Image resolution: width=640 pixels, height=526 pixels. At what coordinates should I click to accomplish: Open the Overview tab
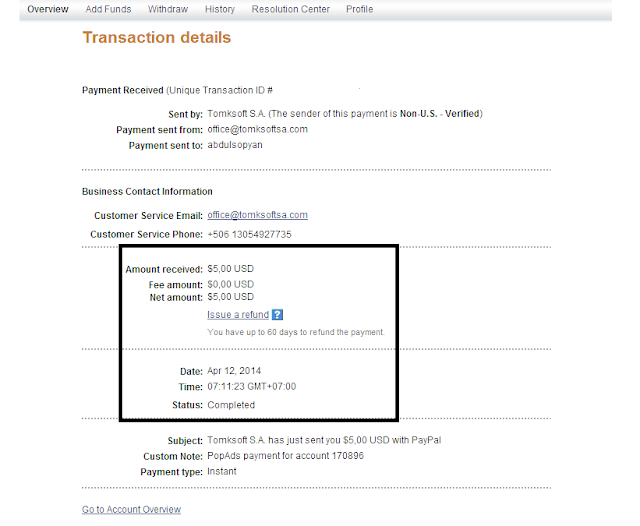[48, 9]
